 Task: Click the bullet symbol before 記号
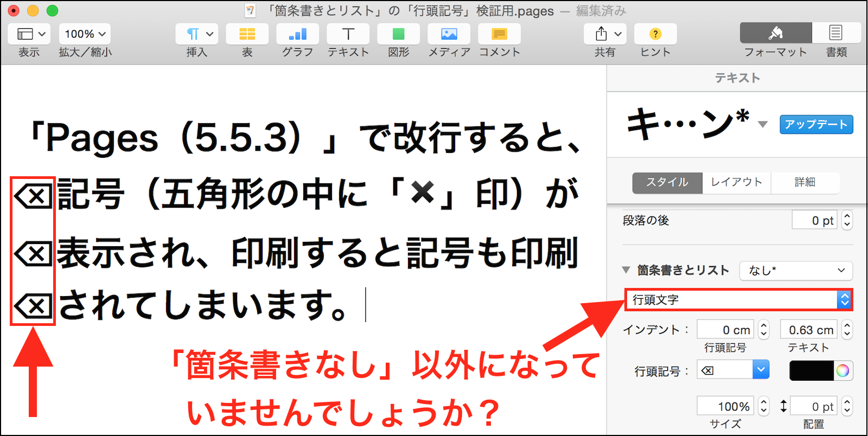point(33,195)
